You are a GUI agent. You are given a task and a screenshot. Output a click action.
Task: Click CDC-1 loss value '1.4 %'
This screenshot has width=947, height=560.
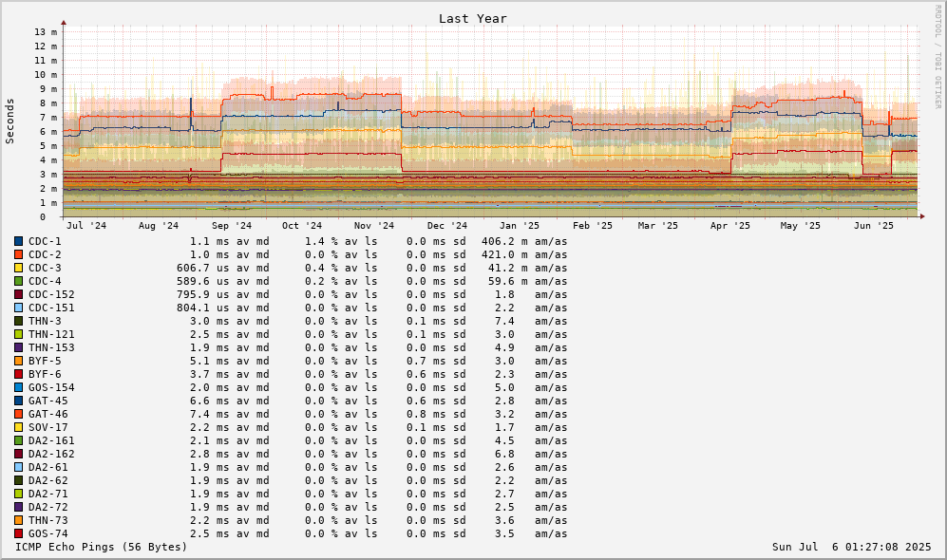pyautogui.click(x=322, y=241)
